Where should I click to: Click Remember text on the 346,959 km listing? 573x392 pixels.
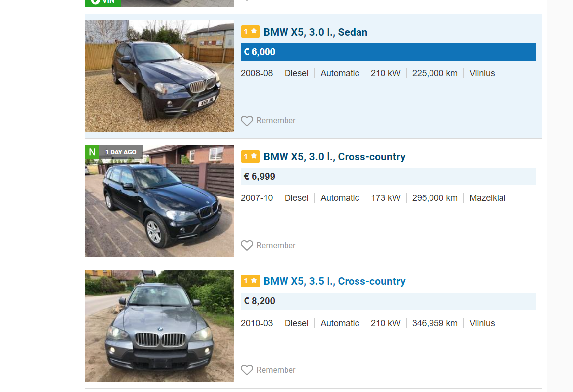(x=276, y=370)
